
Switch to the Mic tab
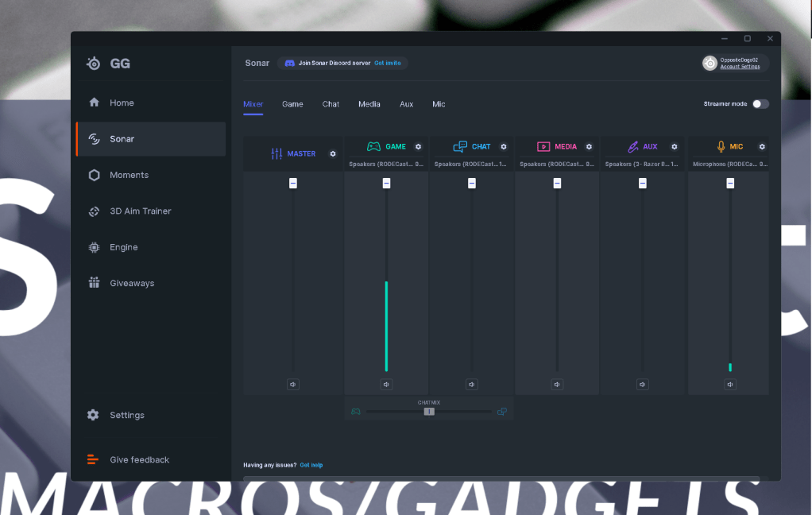(439, 104)
